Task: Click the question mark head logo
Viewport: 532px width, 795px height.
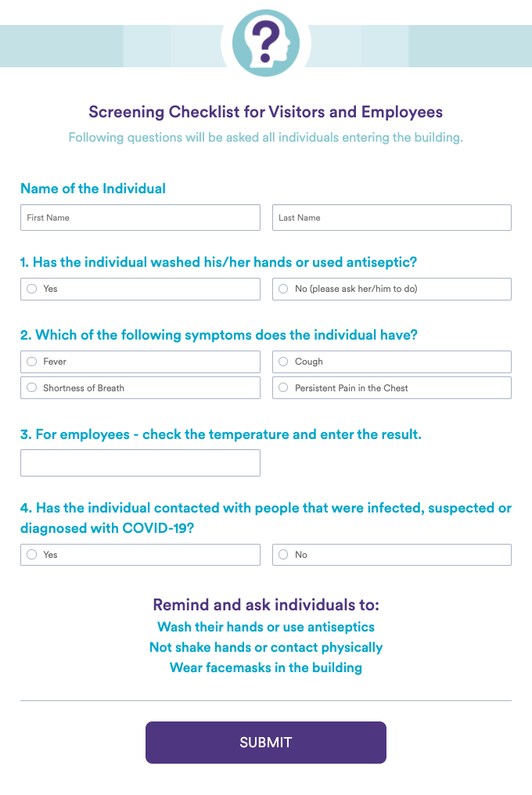Action: tap(266, 43)
